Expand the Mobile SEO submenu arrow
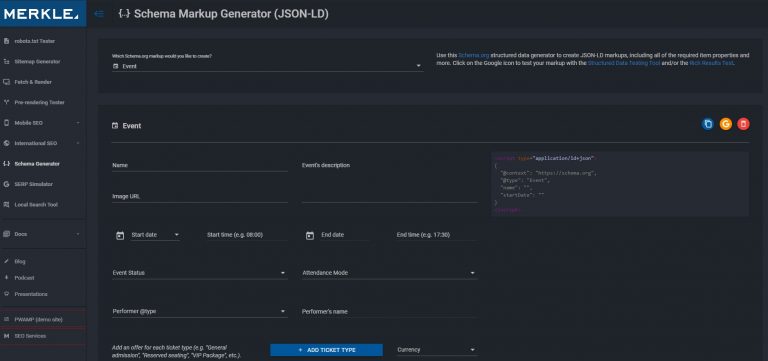This screenshot has width=768, height=361. click(78, 123)
